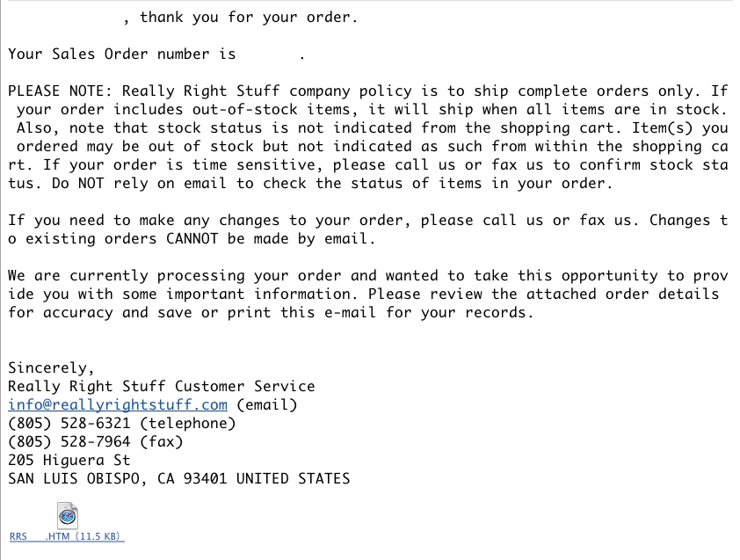Click the (telephone) label text
The height and width of the screenshot is (560, 740).
187,424
